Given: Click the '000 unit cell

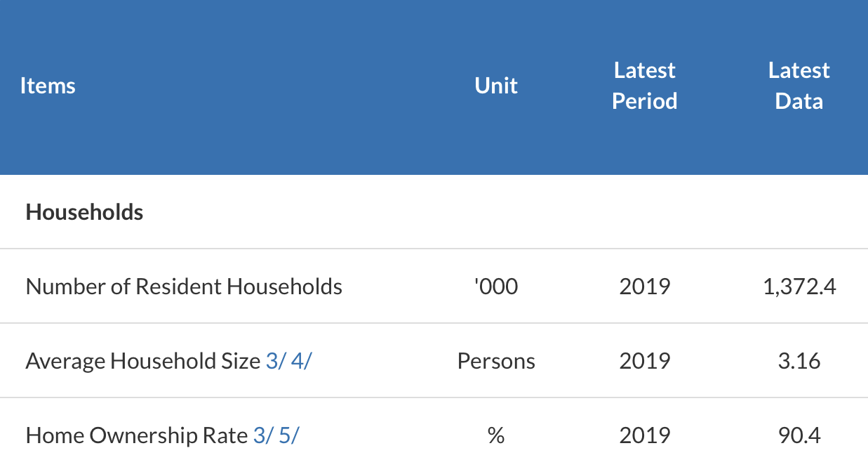Looking at the screenshot, I should [x=496, y=287].
